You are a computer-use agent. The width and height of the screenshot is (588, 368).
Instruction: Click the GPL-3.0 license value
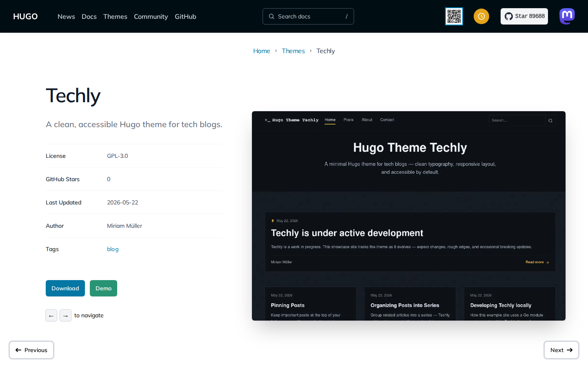pyautogui.click(x=118, y=156)
